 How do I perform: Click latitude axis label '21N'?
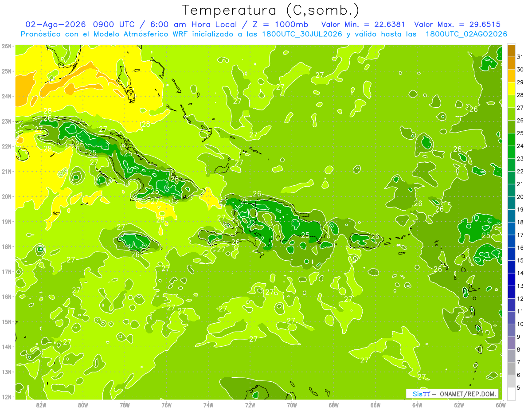7,171
